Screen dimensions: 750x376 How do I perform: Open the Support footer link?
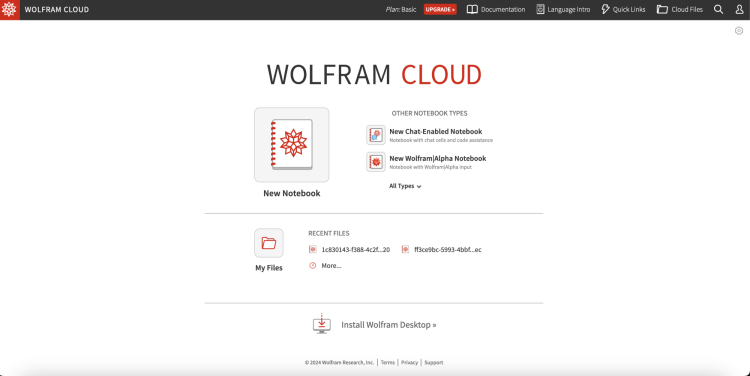pyautogui.click(x=434, y=363)
